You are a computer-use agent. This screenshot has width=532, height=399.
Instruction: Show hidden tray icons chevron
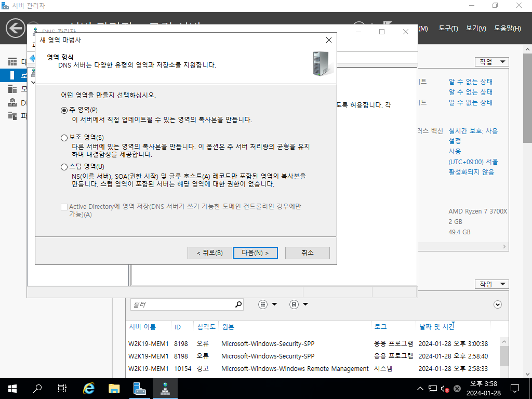[420, 389]
